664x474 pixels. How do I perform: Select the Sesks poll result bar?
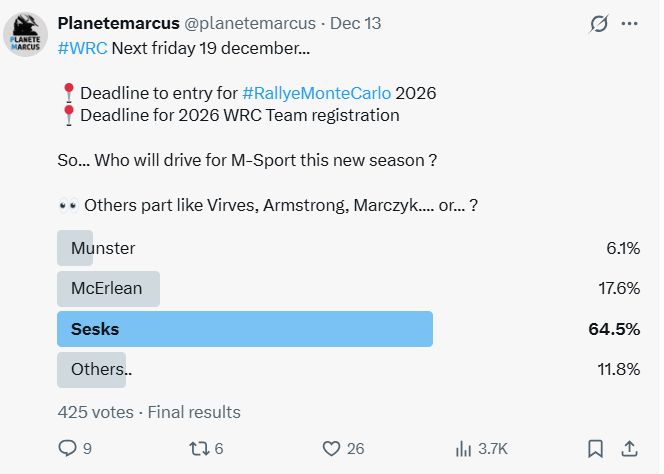[244, 329]
